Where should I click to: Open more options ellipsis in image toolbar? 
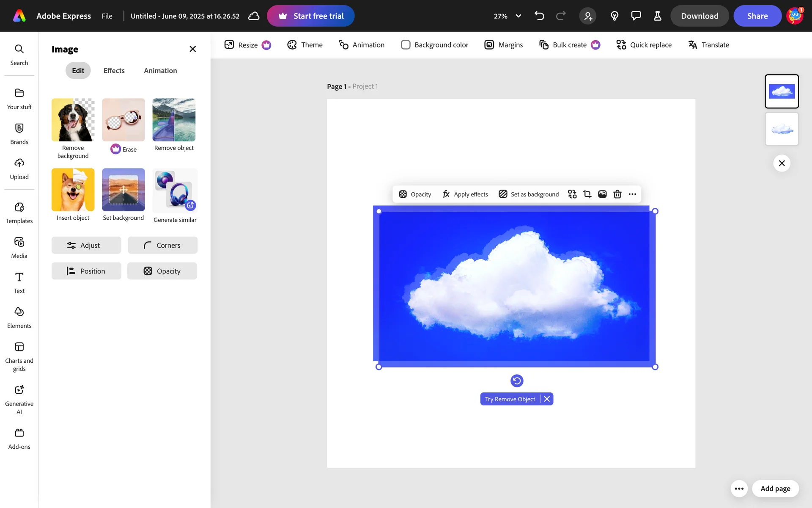pos(632,194)
